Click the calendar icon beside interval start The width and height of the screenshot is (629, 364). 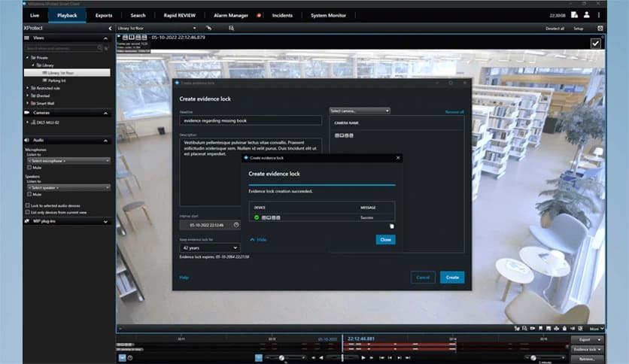[236, 224]
